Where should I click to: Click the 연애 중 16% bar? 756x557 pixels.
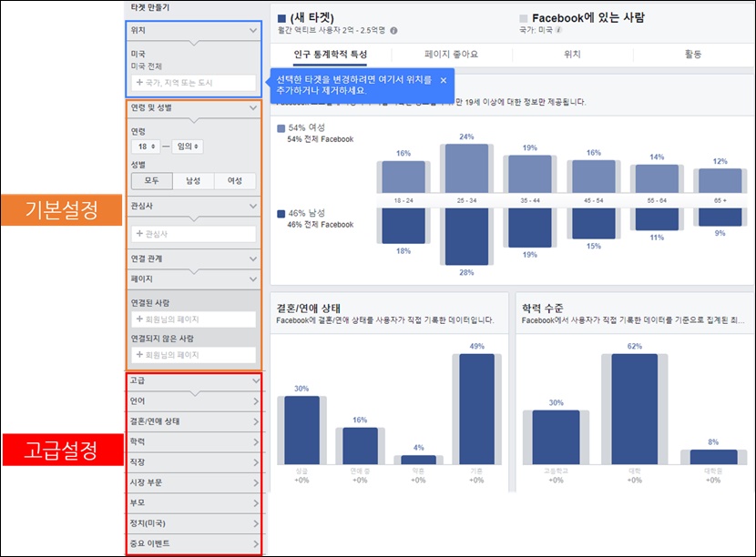pos(360,446)
